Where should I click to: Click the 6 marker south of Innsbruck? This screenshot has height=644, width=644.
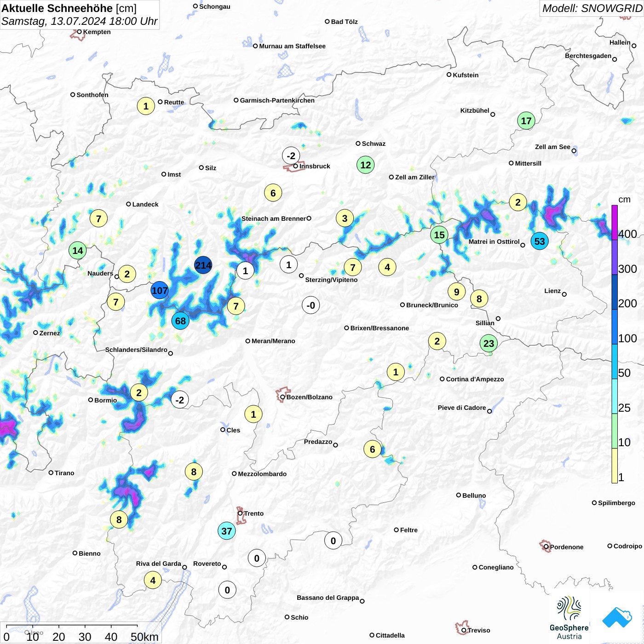pos(273,193)
